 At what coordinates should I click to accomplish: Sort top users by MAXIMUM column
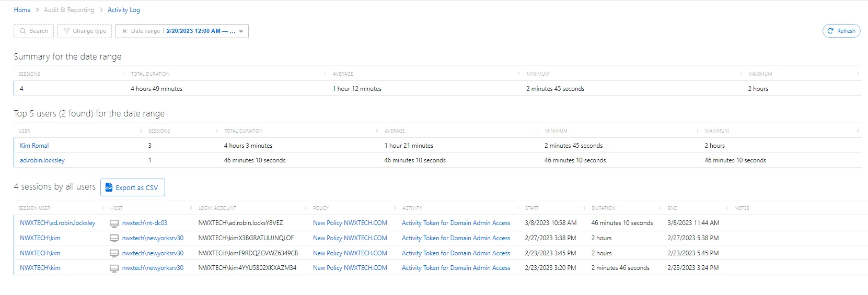point(716,131)
